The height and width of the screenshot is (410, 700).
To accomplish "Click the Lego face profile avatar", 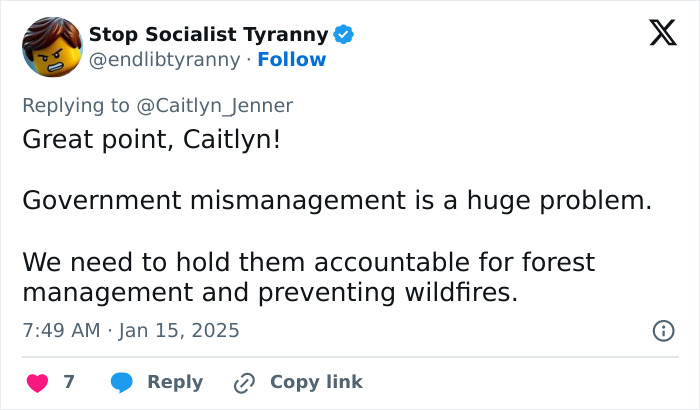I will [x=51, y=47].
